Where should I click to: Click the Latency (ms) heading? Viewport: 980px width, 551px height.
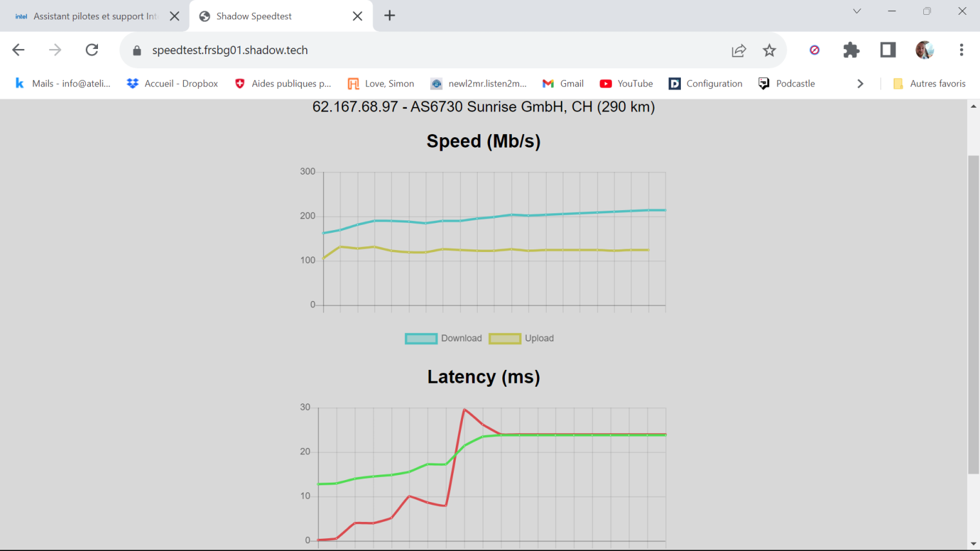click(x=484, y=377)
